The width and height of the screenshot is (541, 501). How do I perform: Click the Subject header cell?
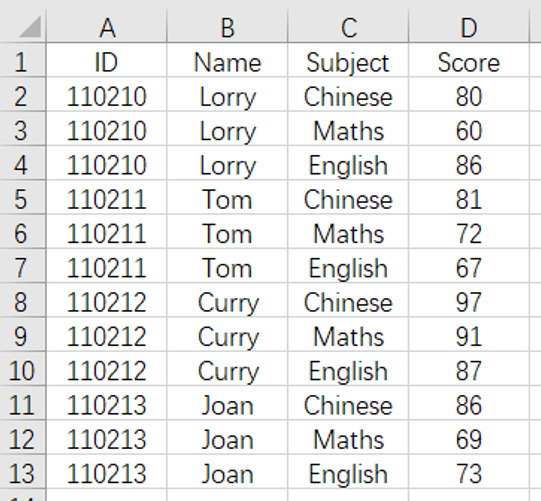pyautogui.click(x=348, y=60)
